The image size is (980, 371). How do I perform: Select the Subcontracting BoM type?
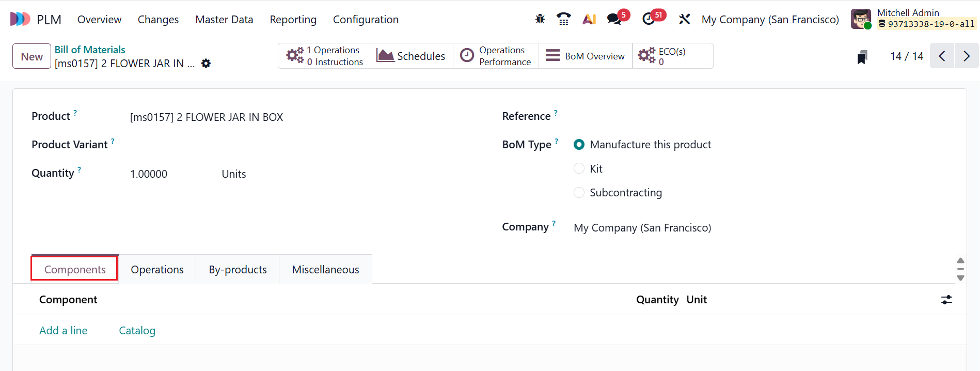[x=579, y=193]
